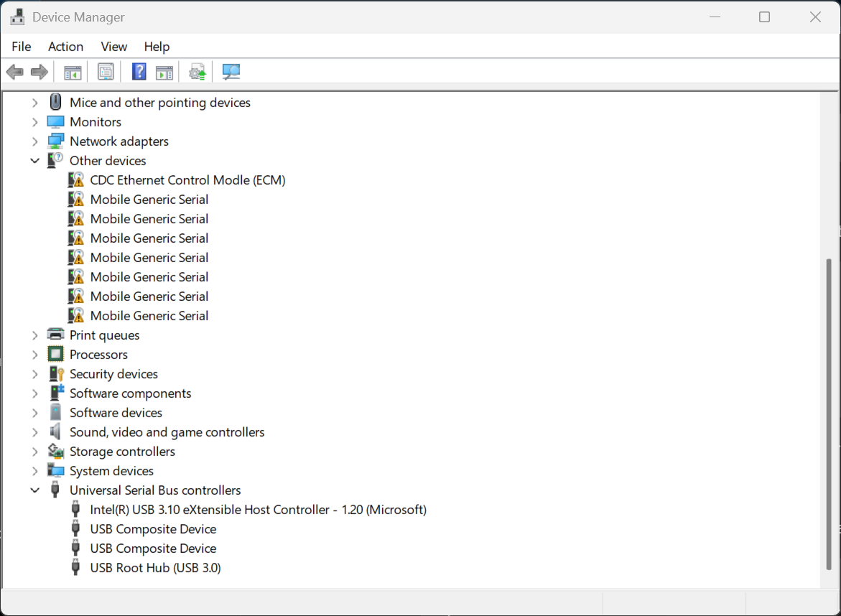Collapse the Other devices category

35,161
